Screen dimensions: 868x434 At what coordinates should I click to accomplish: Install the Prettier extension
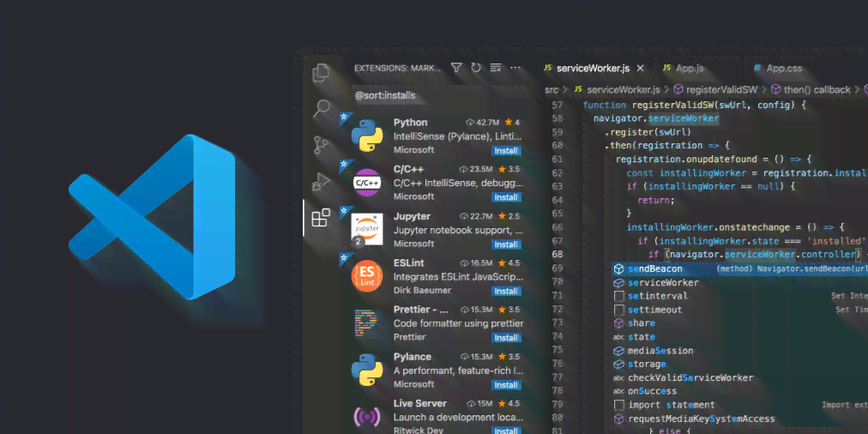pos(506,338)
